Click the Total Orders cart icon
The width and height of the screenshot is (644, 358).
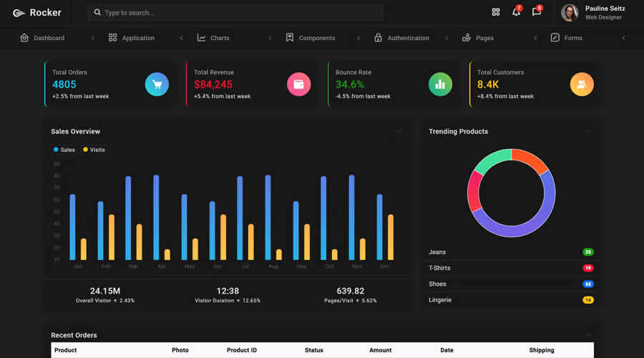tap(157, 84)
